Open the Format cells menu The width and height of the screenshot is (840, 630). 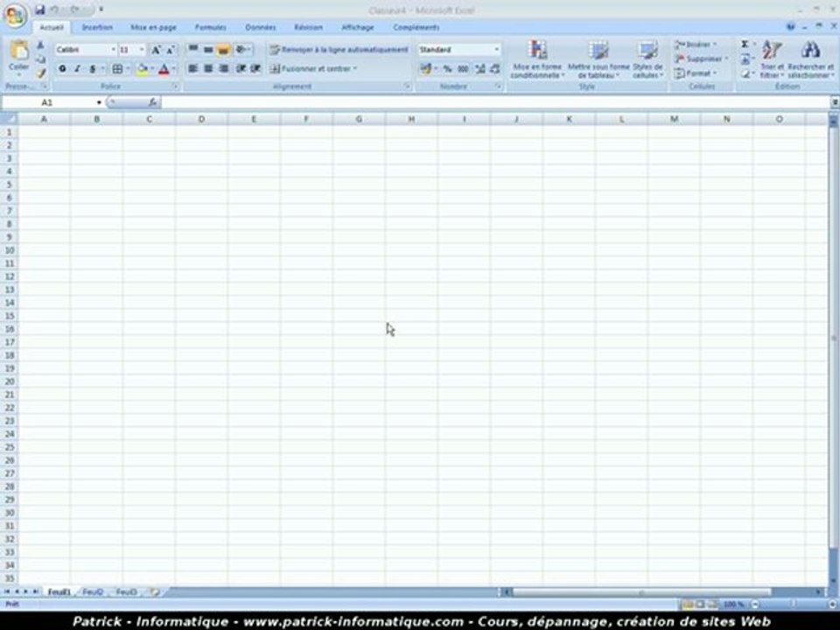coord(696,73)
